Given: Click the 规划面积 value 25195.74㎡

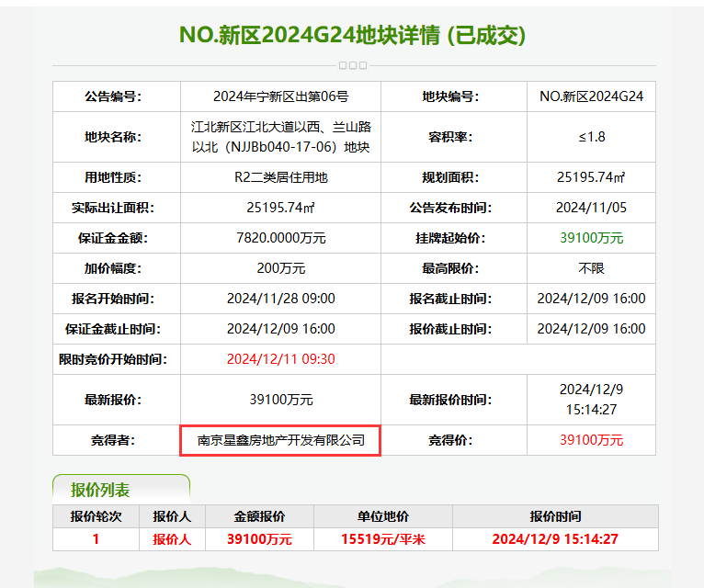Looking at the screenshot, I should tap(591, 177).
